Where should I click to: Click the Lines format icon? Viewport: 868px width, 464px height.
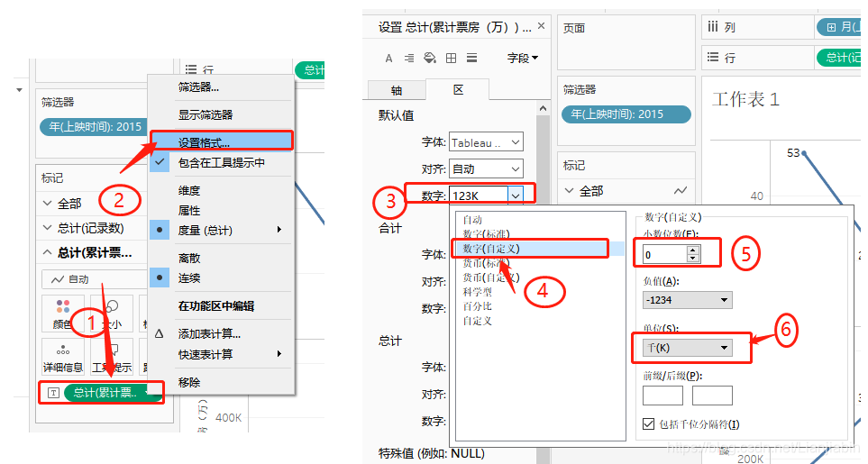pyautogui.click(x=471, y=58)
